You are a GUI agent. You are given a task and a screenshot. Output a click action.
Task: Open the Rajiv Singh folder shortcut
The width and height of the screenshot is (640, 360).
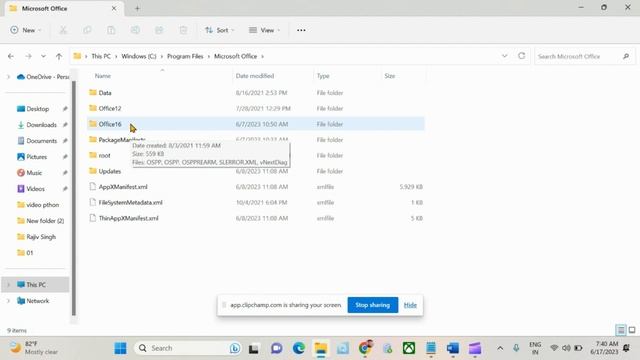click(x=41, y=237)
